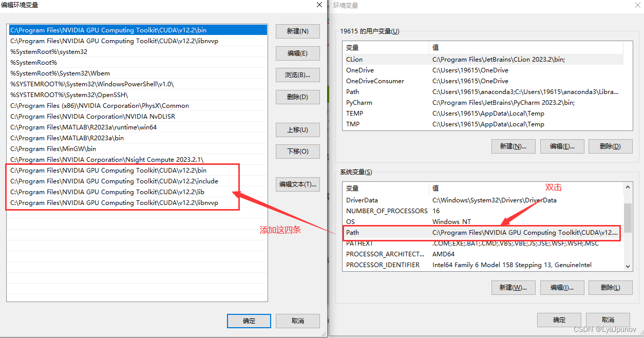Select the CUDA\v12.2\lib entry
The height and width of the screenshot is (338, 644).
pyautogui.click(x=138, y=192)
